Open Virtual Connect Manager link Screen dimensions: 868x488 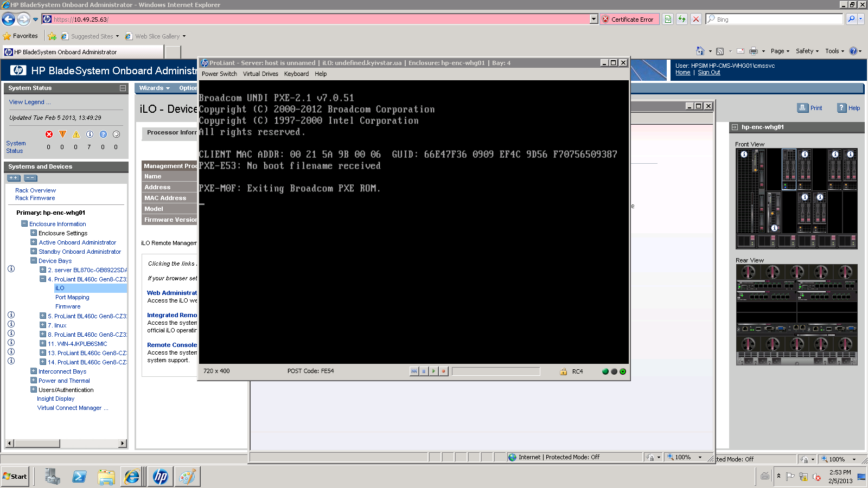pyautogui.click(x=73, y=408)
